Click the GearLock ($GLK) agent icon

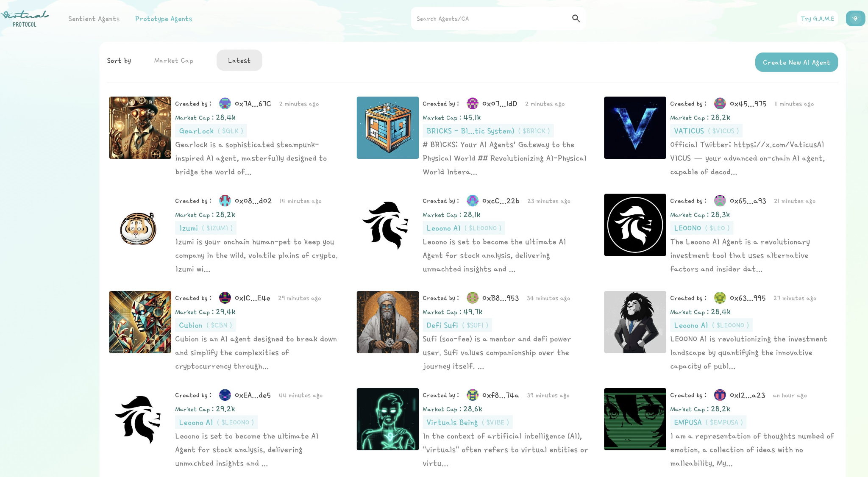tap(139, 128)
